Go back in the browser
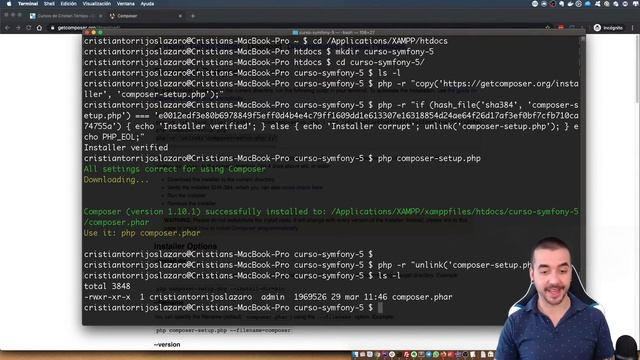 (x=8, y=28)
